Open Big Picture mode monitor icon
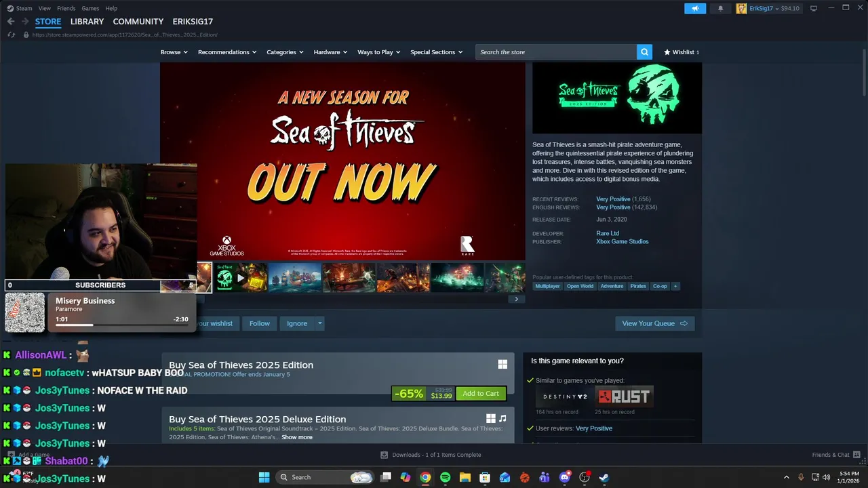868x488 pixels. click(814, 8)
